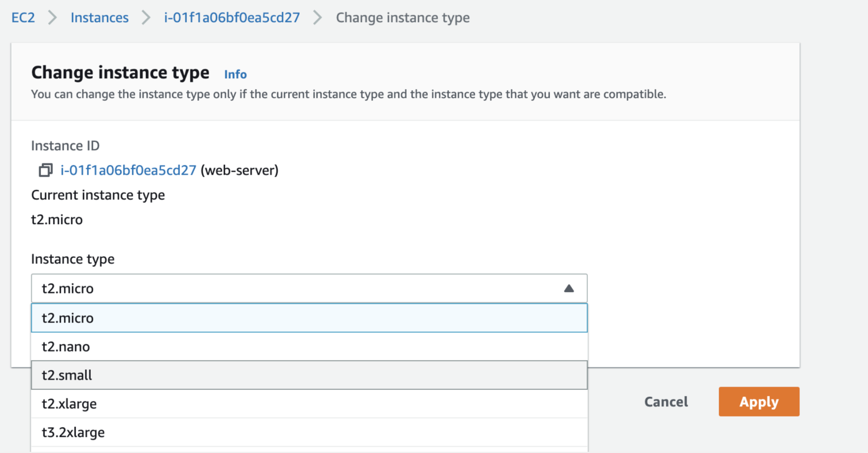Open the Info help link

[x=235, y=74]
